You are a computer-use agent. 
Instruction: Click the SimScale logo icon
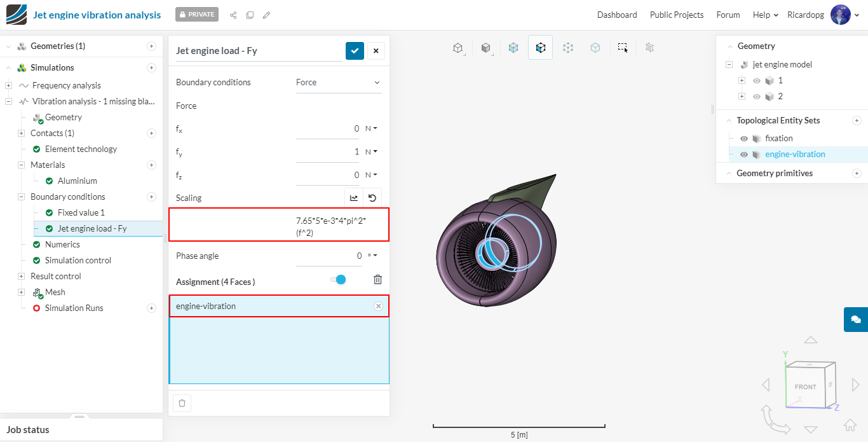click(x=17, y=15)
